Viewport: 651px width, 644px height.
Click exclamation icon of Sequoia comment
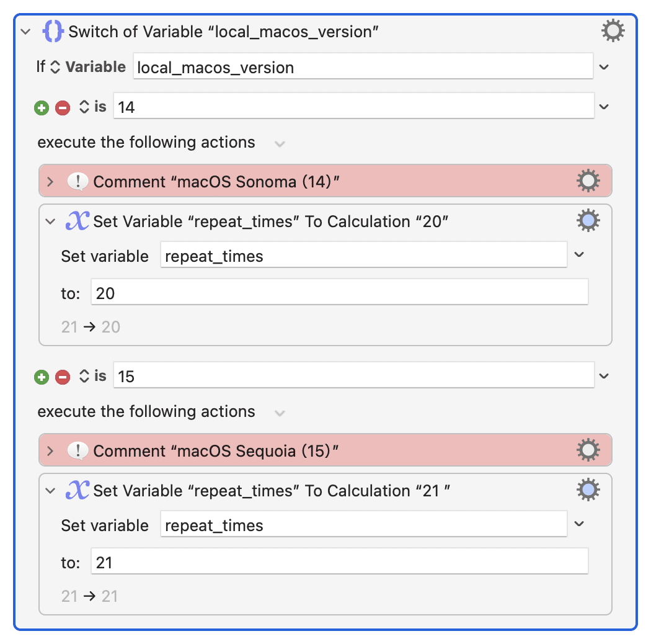click(x=77, y=451)
